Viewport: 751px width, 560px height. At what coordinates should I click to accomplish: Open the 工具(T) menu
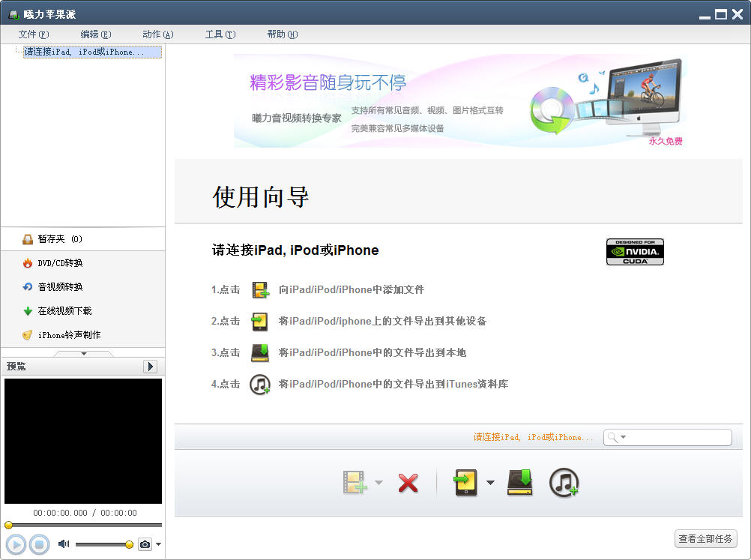click(220, 34)
